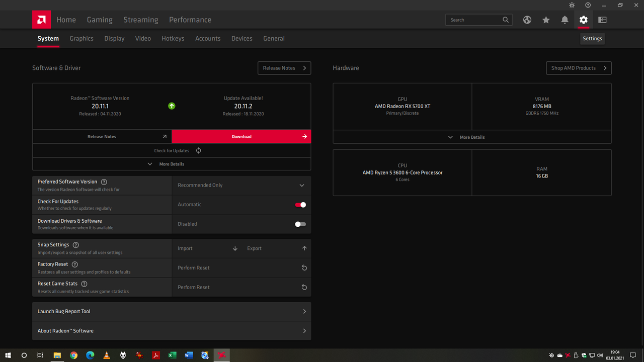Open Microsoft Word from taskbar

(x=189, y=355)
